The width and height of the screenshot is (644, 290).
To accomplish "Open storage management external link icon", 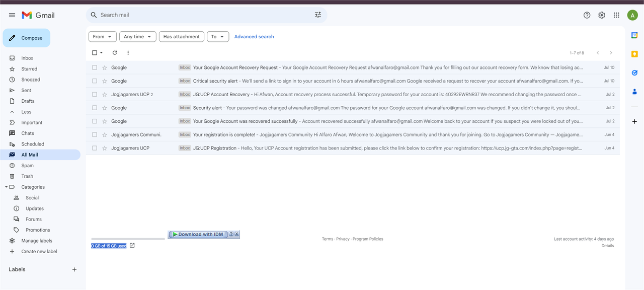I will coord(132,246).
